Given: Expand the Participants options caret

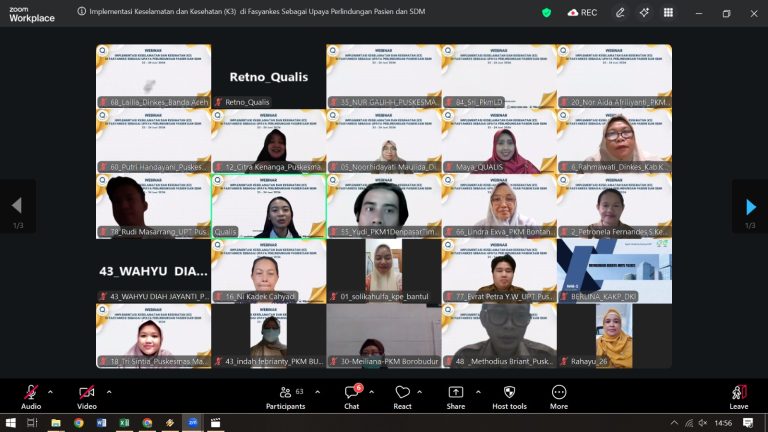Looking at the screenshot, I should pos(317,392).
